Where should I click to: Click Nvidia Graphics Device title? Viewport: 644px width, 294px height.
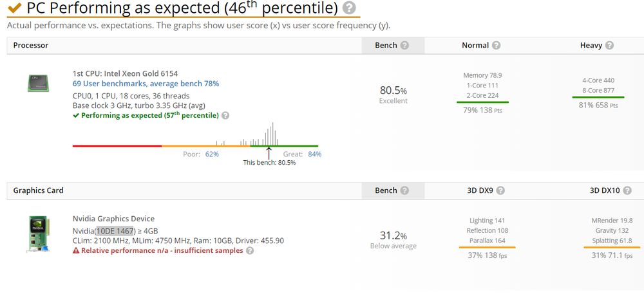point(113,219)
